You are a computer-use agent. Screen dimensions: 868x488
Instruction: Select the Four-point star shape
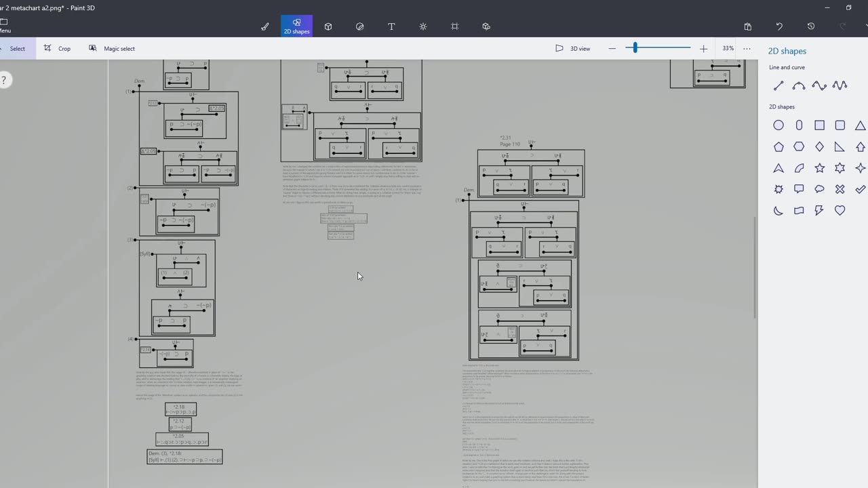pos(861,167)
